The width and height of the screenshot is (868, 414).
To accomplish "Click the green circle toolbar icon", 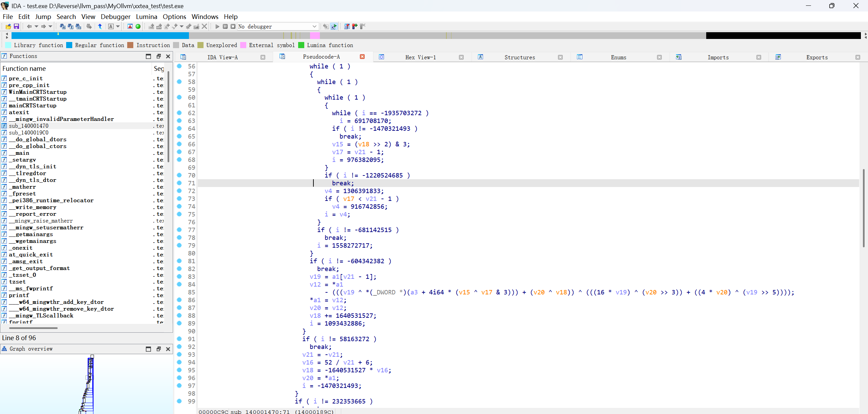I will [x=138, y=26].
